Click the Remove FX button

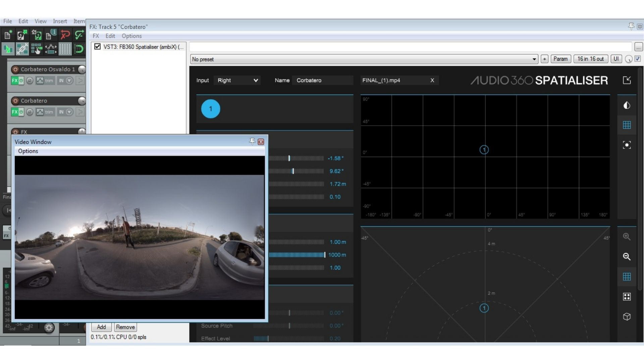[x=125, y=327]
